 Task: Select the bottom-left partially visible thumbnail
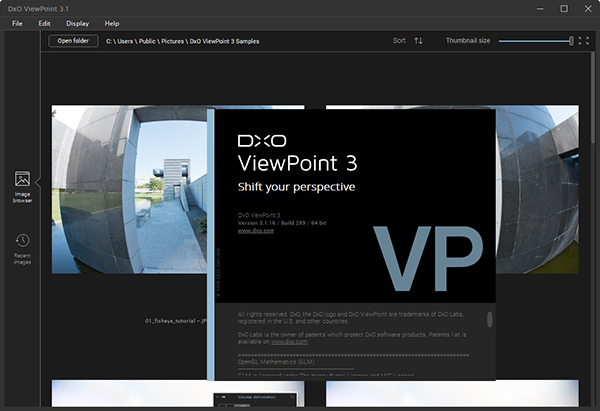pos(132,393)
